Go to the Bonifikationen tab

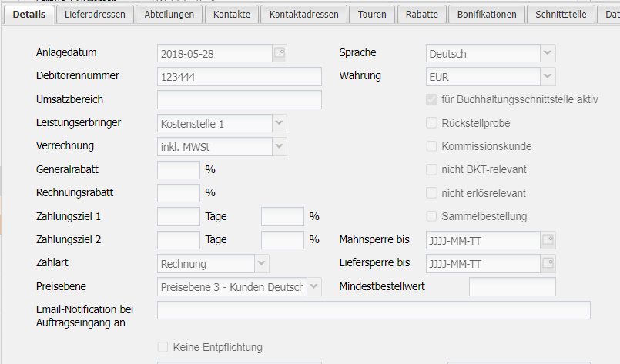click(x=488, y=14)
